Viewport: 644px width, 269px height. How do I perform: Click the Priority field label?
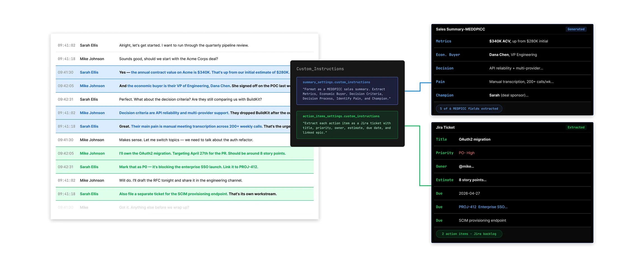point(444,153)
